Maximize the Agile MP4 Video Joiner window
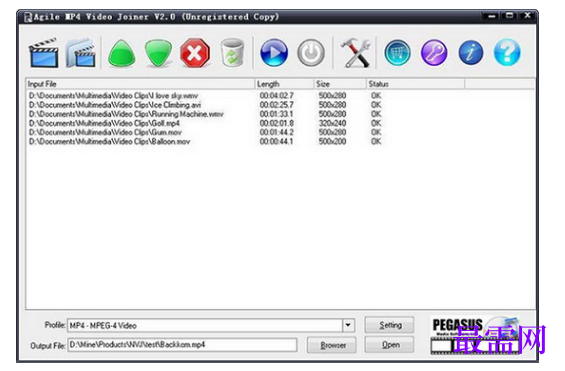 click(509, 16)
